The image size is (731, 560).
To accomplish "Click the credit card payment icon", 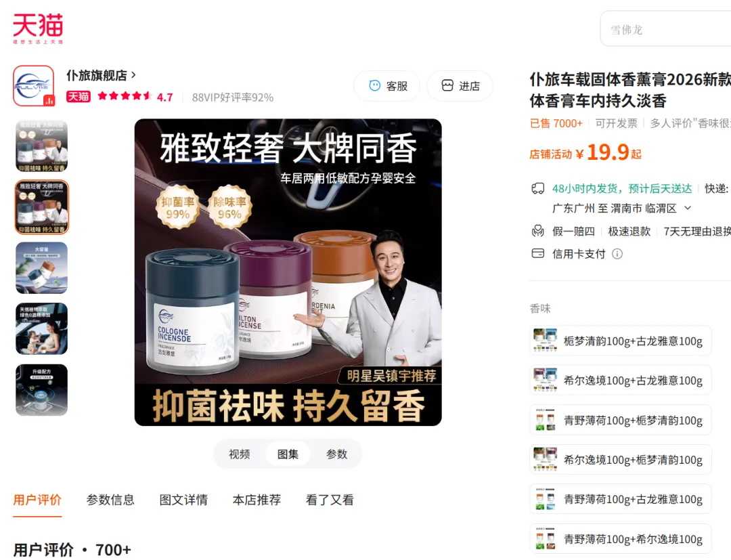I will (538, 253).
